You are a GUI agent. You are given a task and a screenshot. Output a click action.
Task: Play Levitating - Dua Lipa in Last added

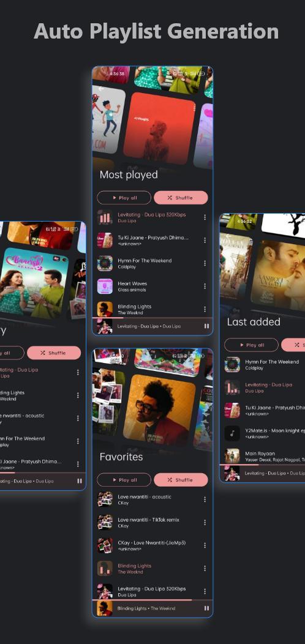[263, 388]
